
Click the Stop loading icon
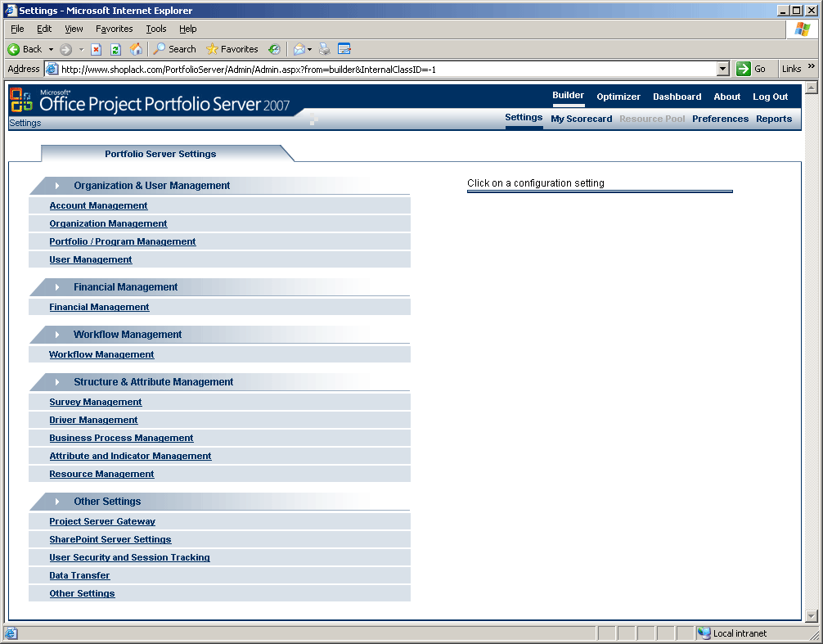click(96, 49)
